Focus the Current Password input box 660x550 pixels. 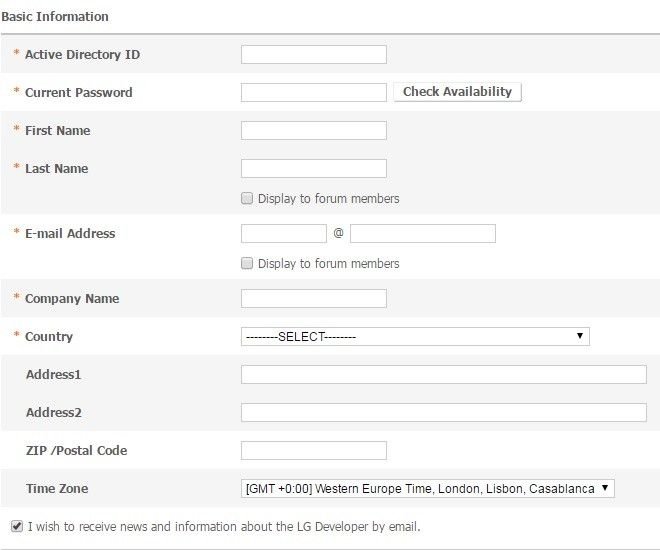pyautogui.click(x=314, y=93)
